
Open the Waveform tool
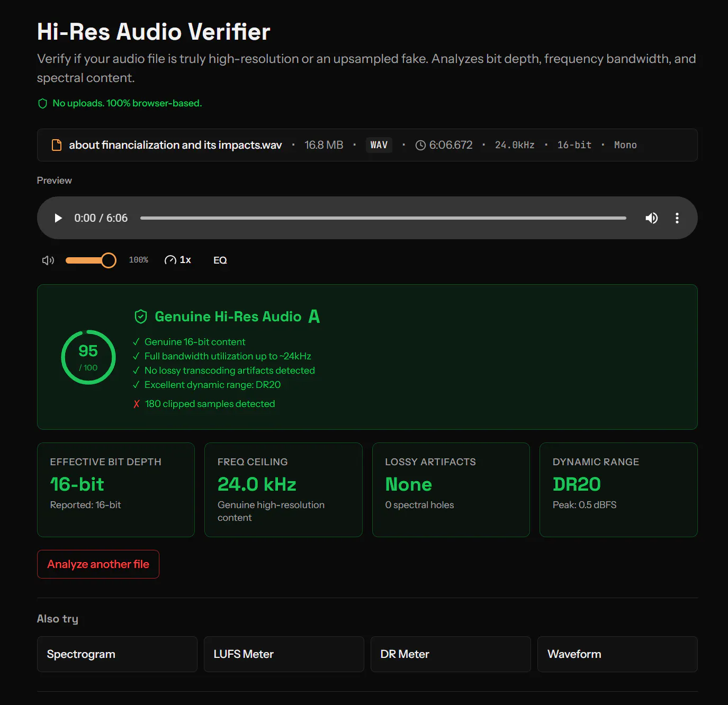[617, 654]
